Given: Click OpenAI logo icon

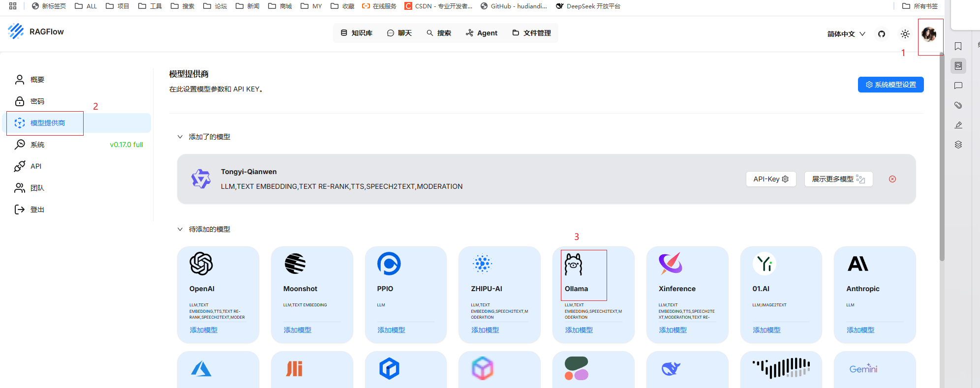Looking at the screenshot, I should pos(201,264).
